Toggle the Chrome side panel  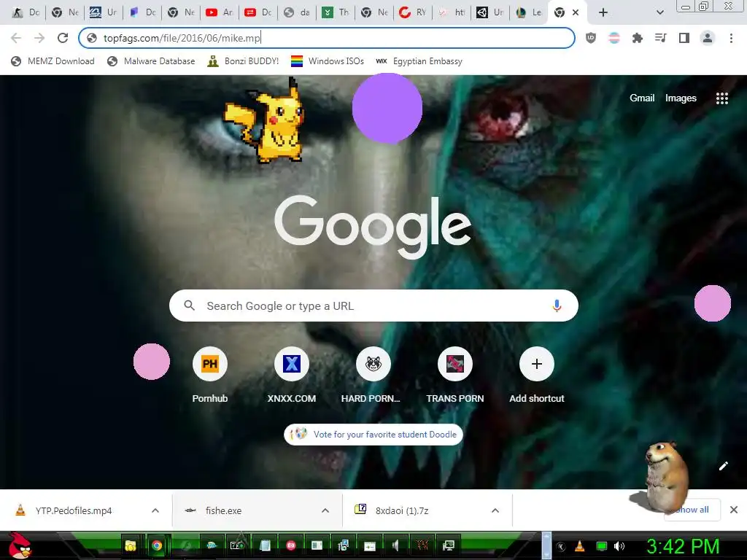[684, 38]
